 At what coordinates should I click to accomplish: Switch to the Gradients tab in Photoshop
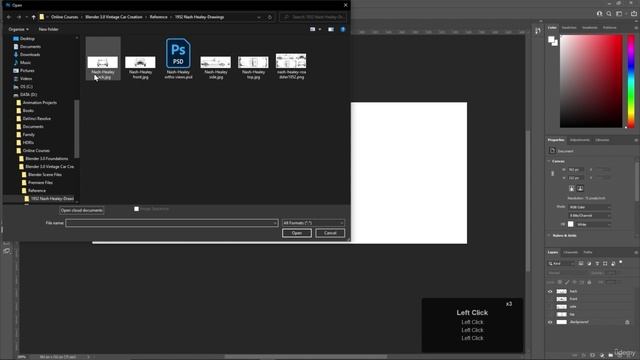pos(589,28)
